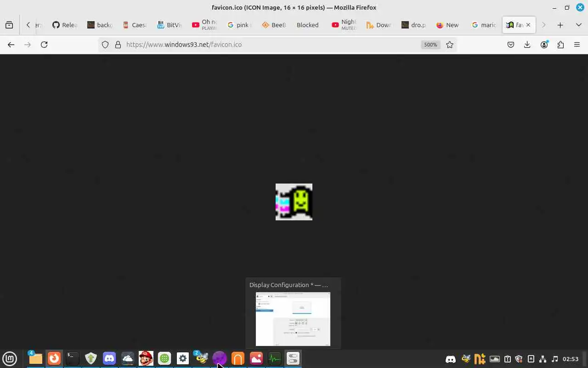588x368 pixels.
Task: Open the Downloads panel
Action: [x=527, y=45]
